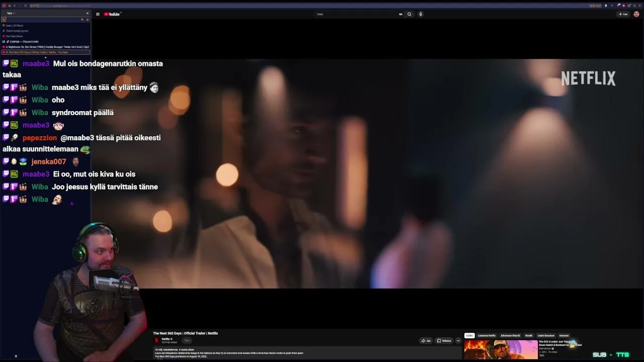Start voice search with the microphone icon
The width and height of the screenshot is (644, 362).
pos(421,14)
